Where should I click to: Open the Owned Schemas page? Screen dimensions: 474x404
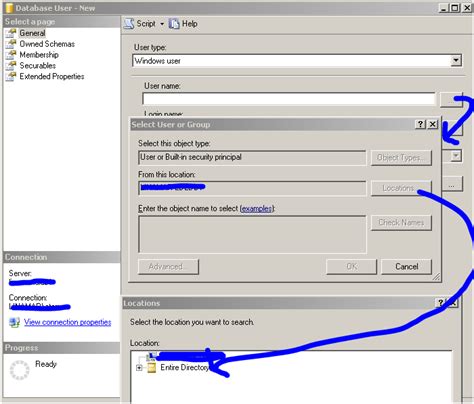click(x=47, y=44)
